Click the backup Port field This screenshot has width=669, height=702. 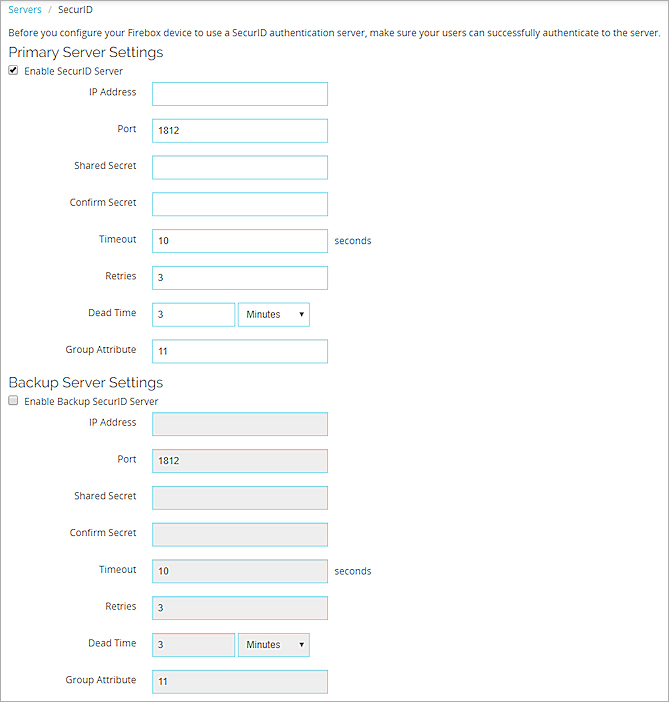click(240, 461)
